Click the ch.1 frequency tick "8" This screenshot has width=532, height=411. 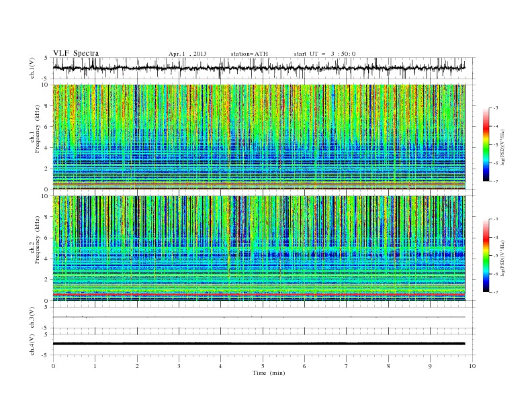pos(46,106)
